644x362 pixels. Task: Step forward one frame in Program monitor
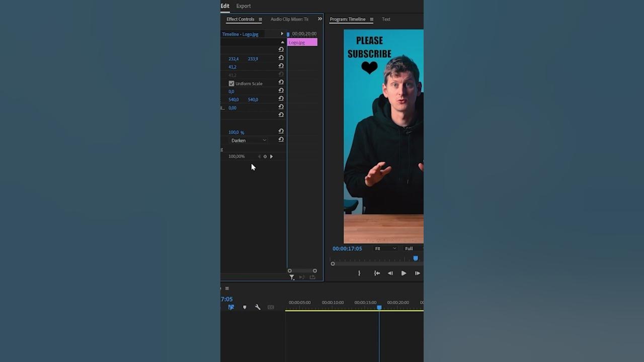pyautogui.click(x=417, y=273)
